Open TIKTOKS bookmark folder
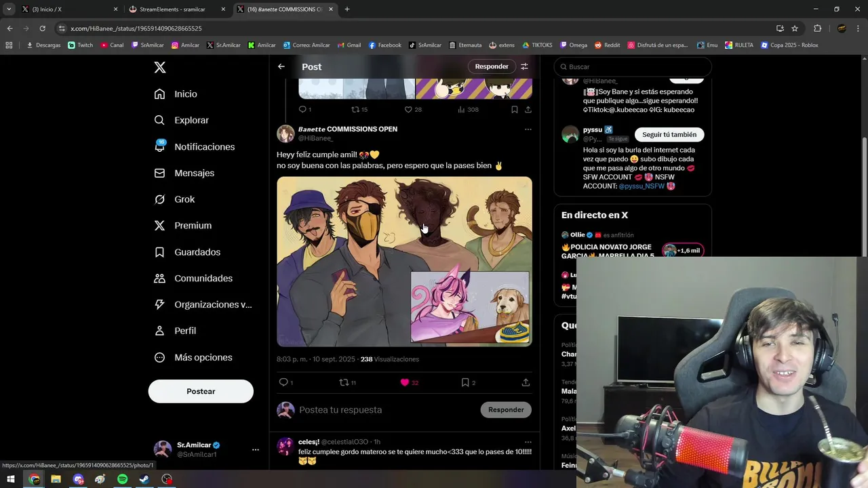868x488 pixels. click(x=538, y=45)
